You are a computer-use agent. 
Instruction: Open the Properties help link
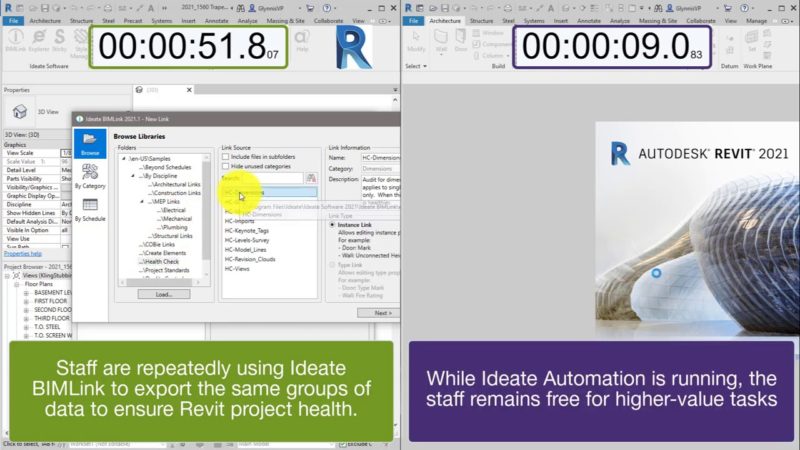(23, 254)
